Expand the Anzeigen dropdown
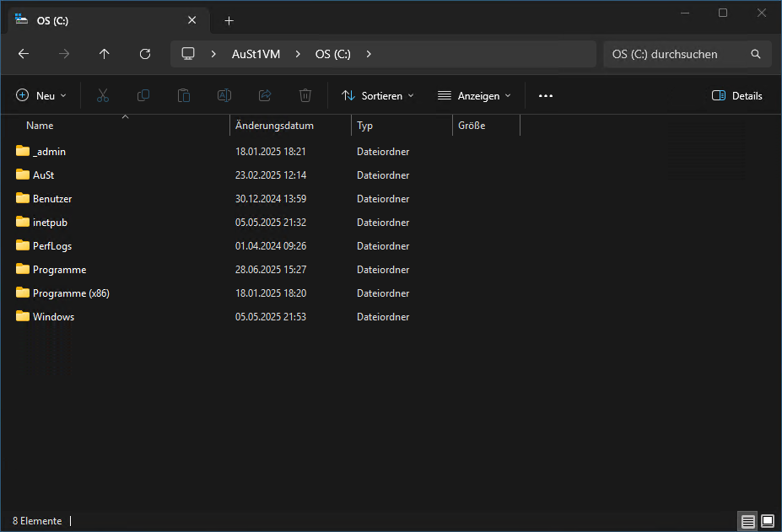 pyautogui.click(x=474, y=96)
